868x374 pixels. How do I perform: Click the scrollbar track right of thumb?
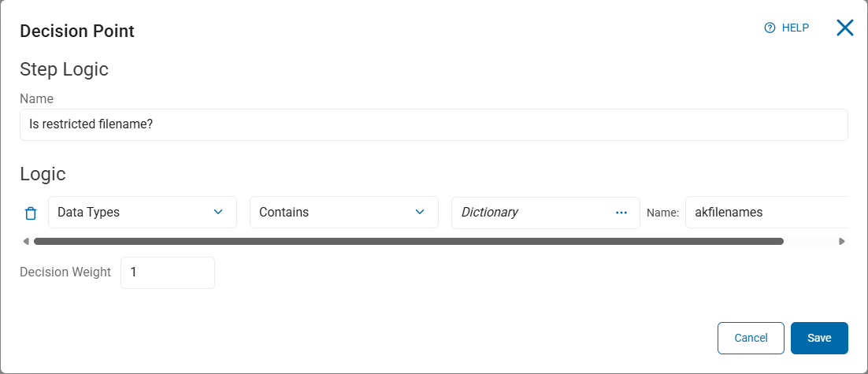[x=810, y=241]
